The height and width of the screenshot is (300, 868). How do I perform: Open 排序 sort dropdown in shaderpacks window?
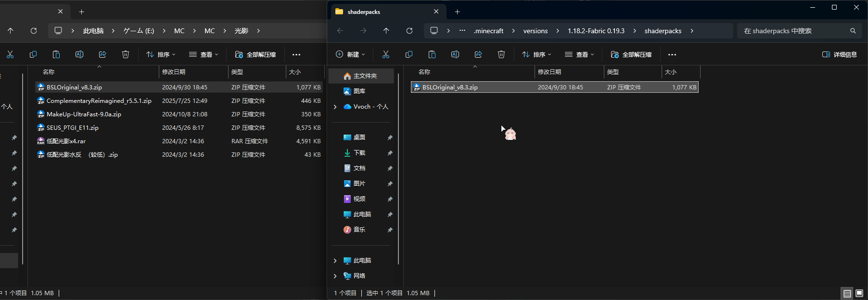tap(536, 54)
